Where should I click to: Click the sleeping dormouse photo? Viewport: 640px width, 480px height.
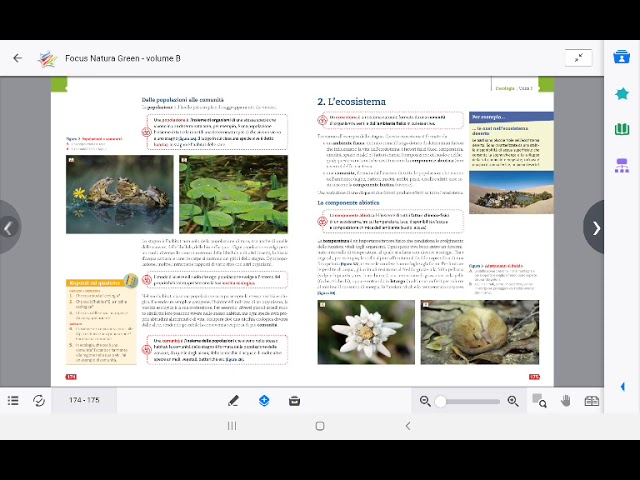click(480, 332)
